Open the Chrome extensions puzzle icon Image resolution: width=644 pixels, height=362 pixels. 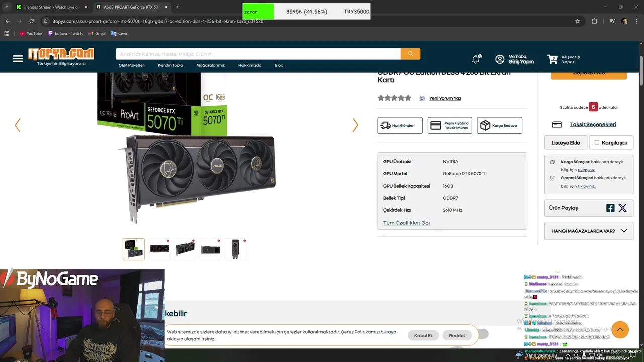(595, 21)
